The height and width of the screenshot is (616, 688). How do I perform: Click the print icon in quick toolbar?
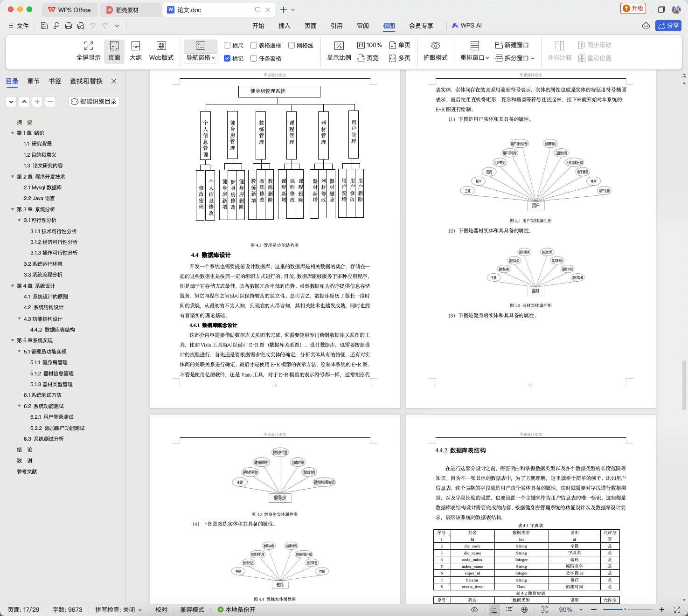pos(69,26)
